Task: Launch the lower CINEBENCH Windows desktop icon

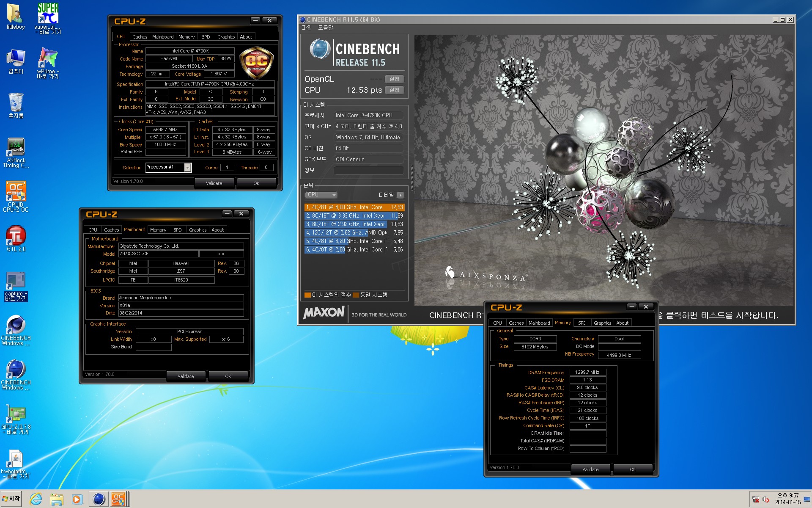Action: (x=16, y=375)
